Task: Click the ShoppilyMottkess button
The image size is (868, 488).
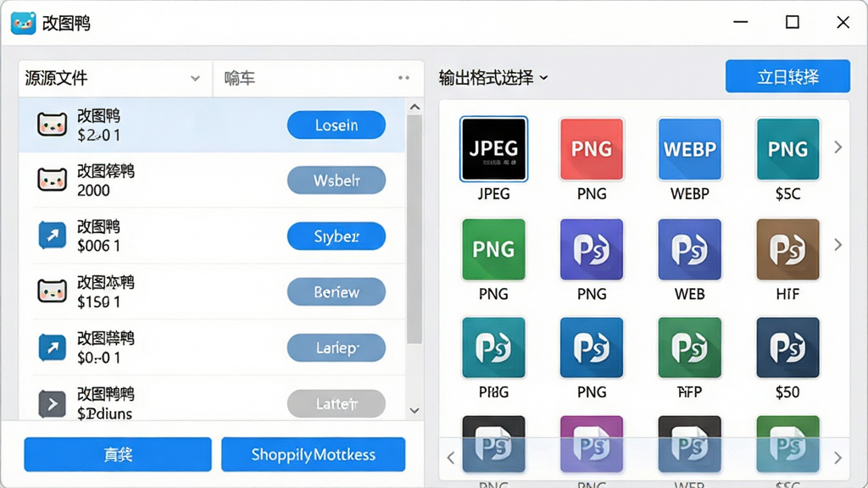Action: coord(314,454)
